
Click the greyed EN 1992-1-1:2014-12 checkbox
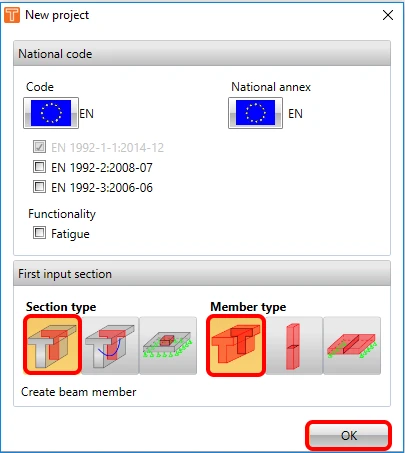[x=39, y=146]
